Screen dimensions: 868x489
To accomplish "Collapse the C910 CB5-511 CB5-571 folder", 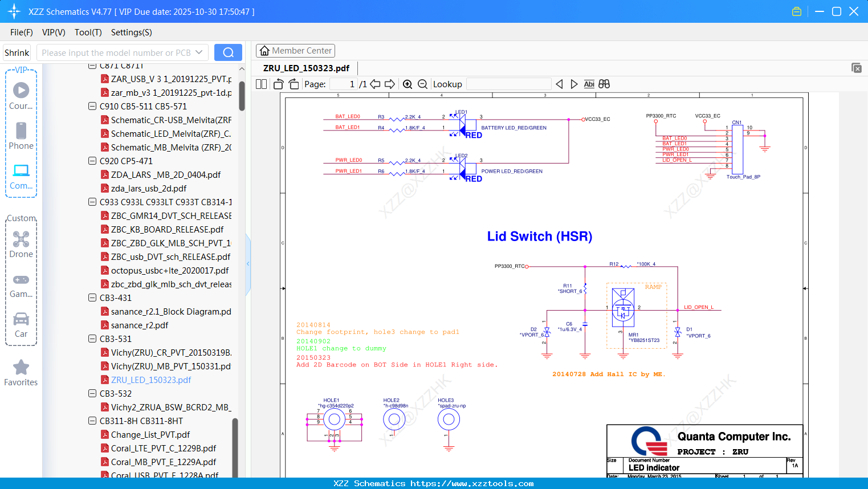I will click(x=92, y=107).
